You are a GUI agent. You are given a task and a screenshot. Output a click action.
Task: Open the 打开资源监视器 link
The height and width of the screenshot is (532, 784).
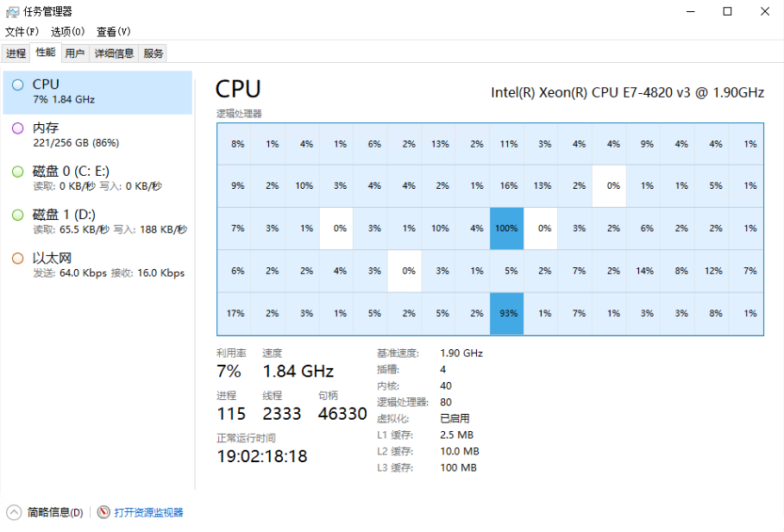pos(148,512)
